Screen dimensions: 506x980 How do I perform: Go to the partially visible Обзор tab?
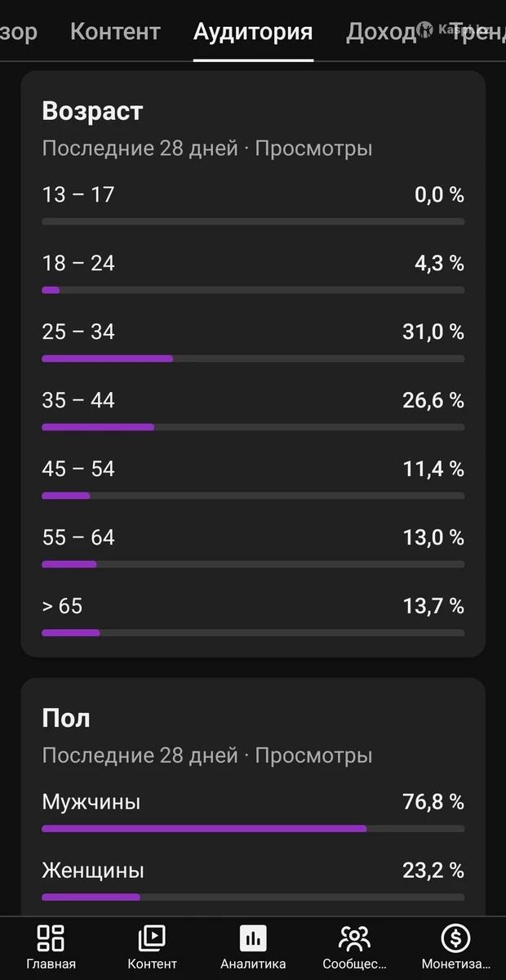click(x=18, y=32)
